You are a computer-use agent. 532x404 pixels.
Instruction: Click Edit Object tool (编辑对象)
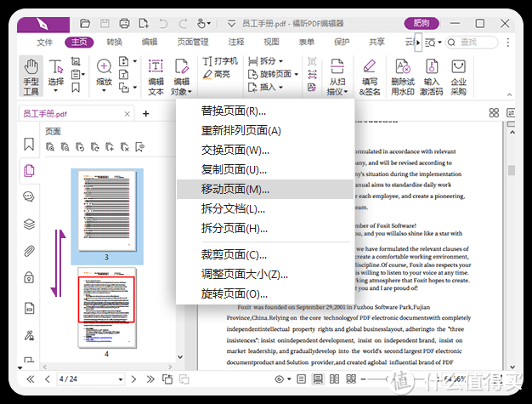(x=181, y=77)
